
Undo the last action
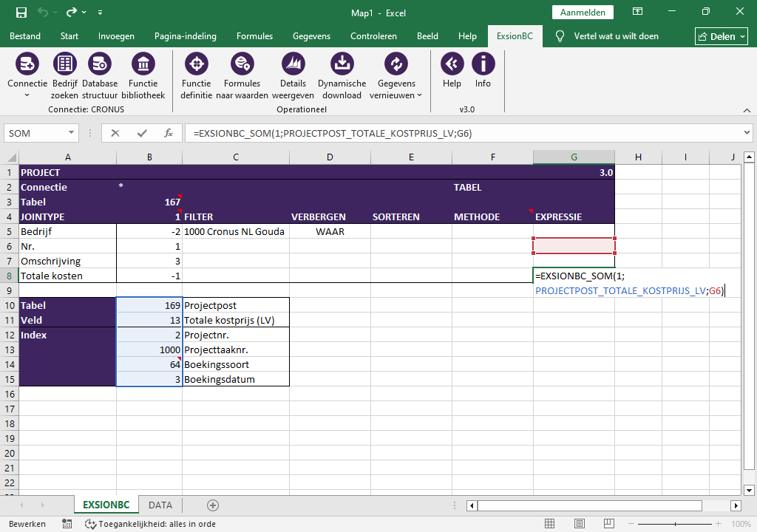pos(43,13)
